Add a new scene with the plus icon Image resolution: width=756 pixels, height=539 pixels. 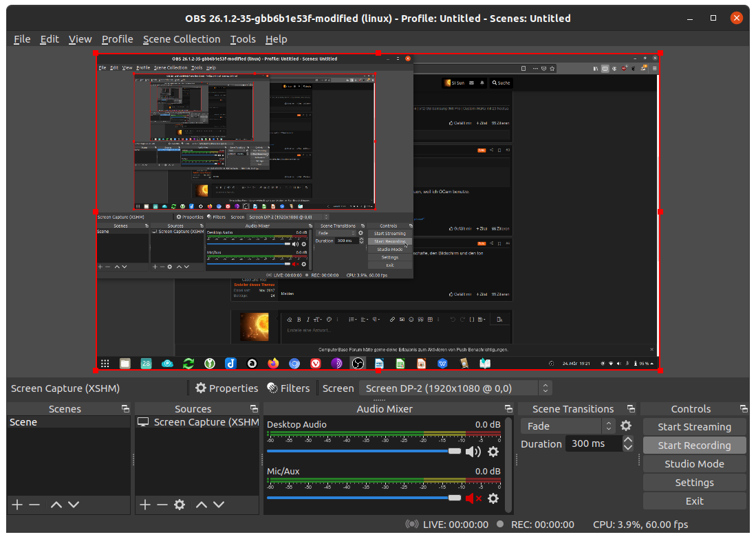(16, 505)
